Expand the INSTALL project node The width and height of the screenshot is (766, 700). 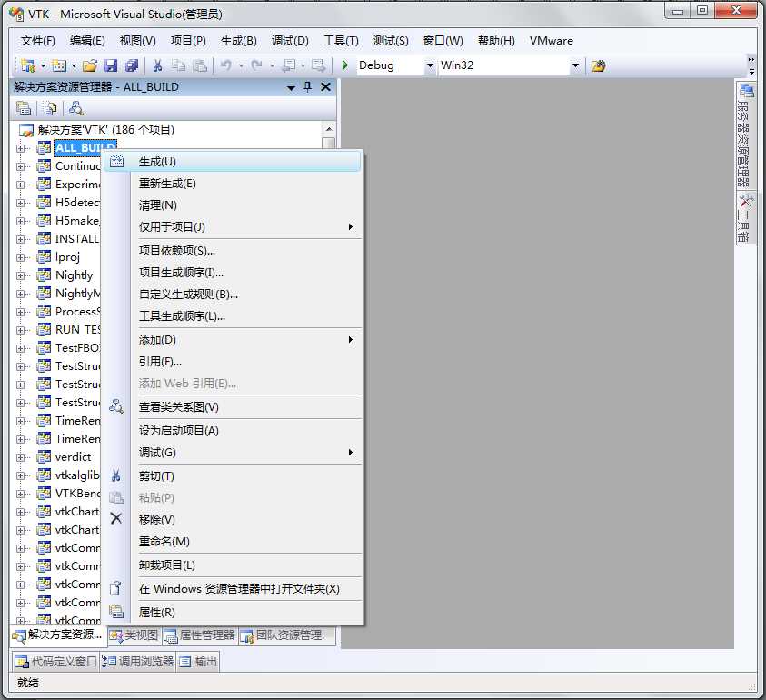pos(20,239)
